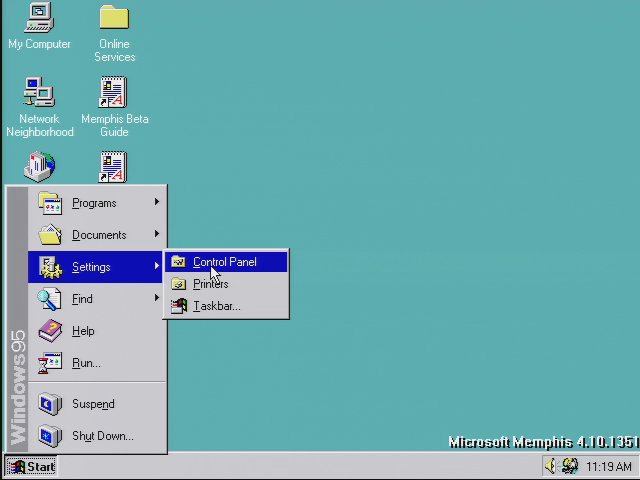
Task: Select the partly hidden document shortcut icon
Action: point(113,167)
